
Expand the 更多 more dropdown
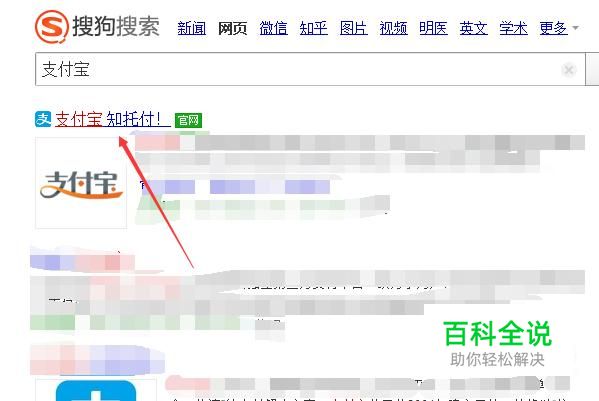[x=559, y=28]
